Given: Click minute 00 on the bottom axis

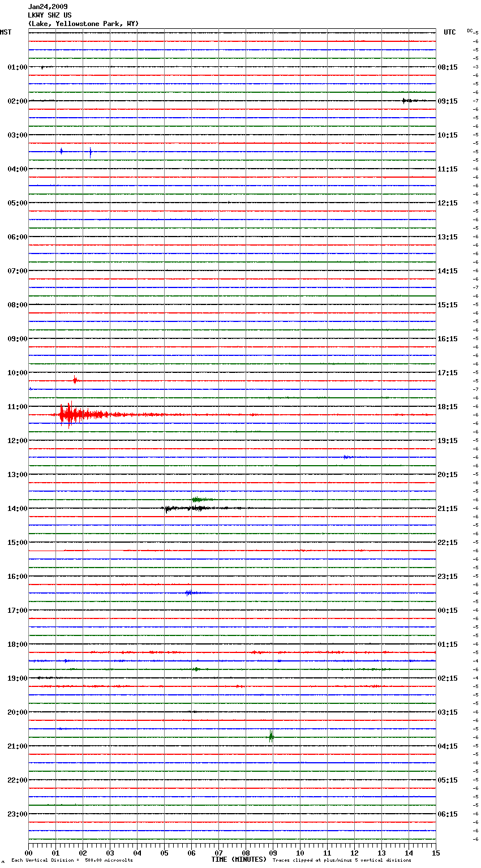Looking at the screenshot, I should (28, 853).
